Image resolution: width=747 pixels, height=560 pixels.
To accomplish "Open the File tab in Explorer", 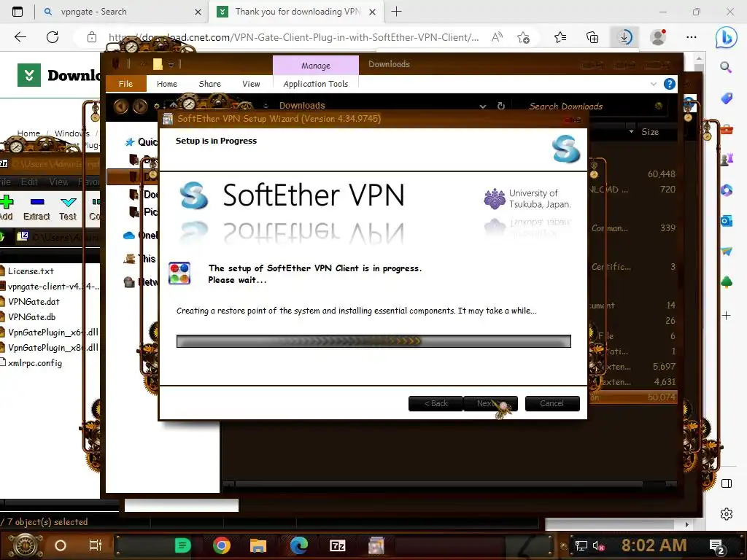I will coord(125,84).
